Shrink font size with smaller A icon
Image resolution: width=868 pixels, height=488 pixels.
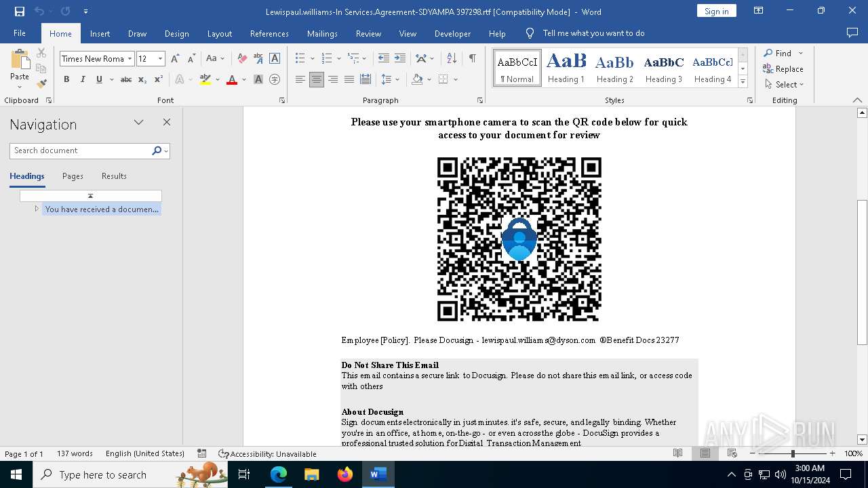(x=192, y=58)
